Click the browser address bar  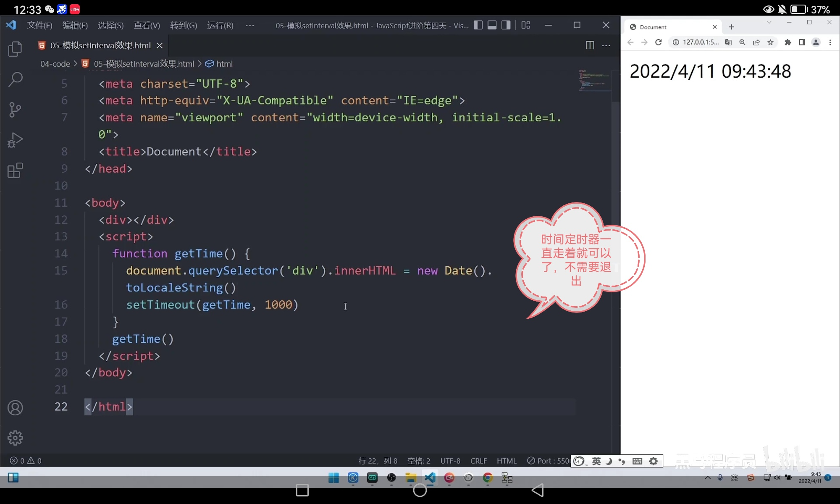[700, 42]
